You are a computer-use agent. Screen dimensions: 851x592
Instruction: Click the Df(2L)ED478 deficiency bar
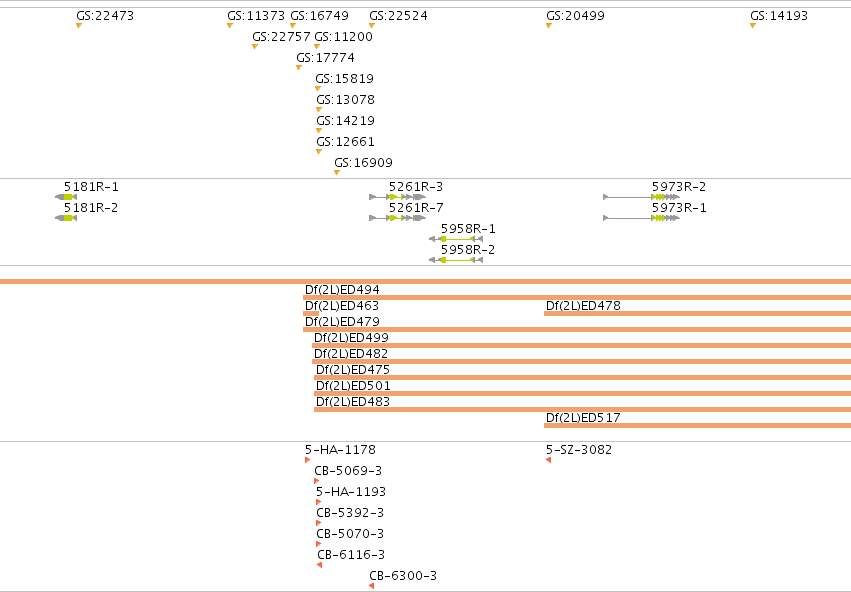pyautogui.click(x=697, y=314)
